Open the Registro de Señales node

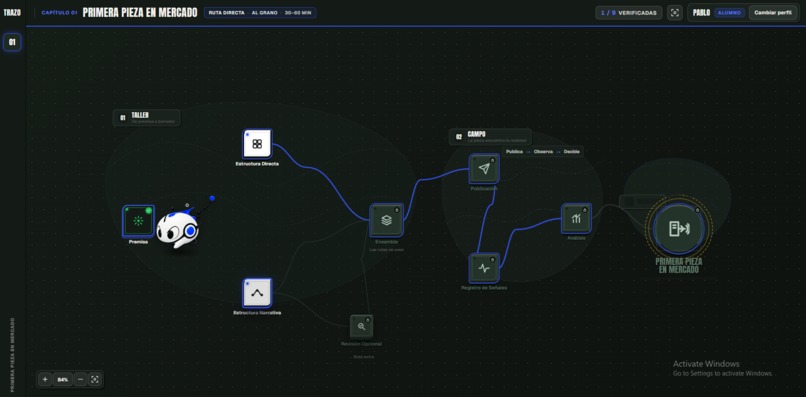(x=484, y=268)
